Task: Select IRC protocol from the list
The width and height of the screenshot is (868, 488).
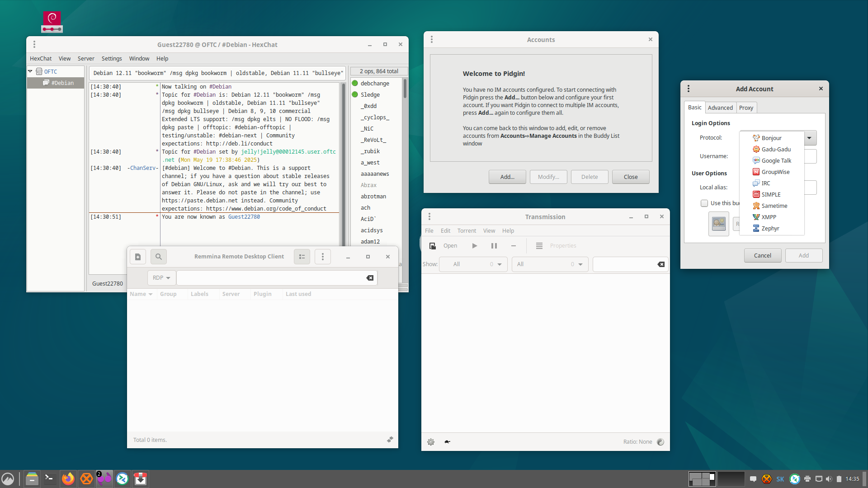Action: click(x=772, y=183)
